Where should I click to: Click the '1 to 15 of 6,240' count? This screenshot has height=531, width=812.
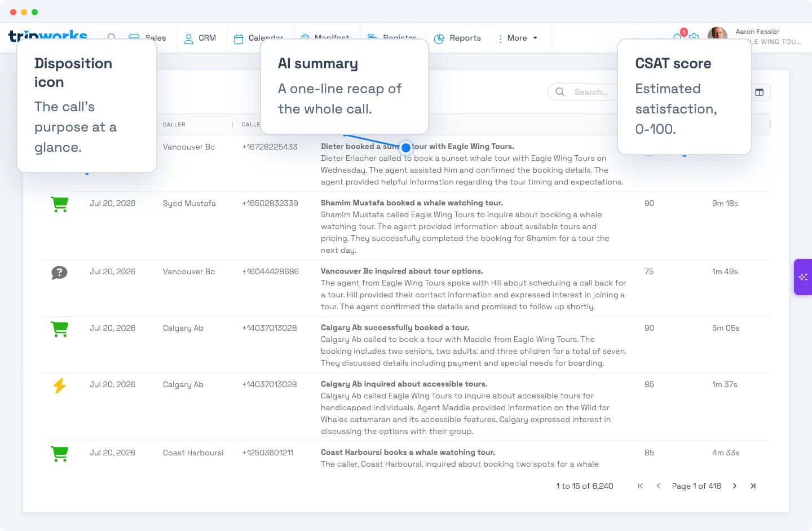(585, 486)
